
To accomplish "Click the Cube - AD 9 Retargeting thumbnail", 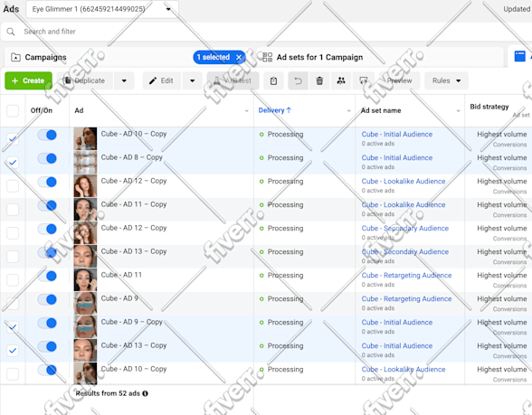I will [85, 303].
